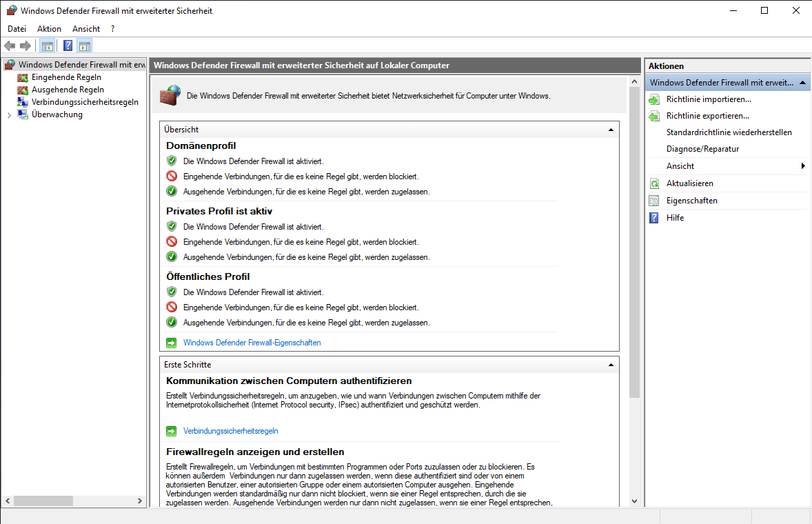Click Richtlinie importieren action
The image size is (812, 524).
click(708, 99)
